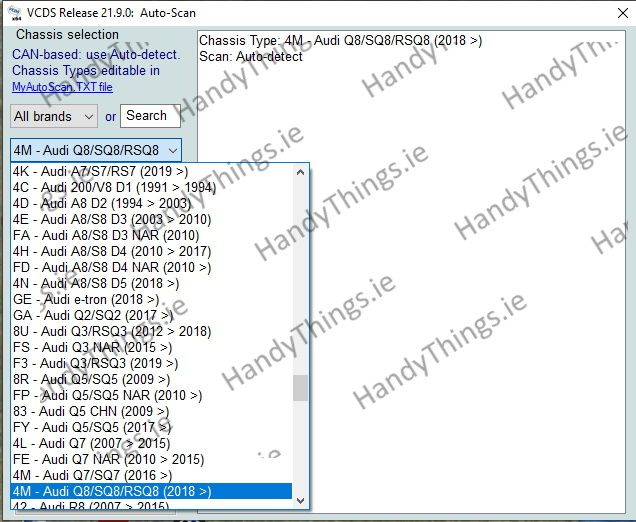The width and height of the screenshot is (636, 522).
Task: Select FA - Audi A8/S8 D3 NAR (2010)
Action: click(151, 235)
